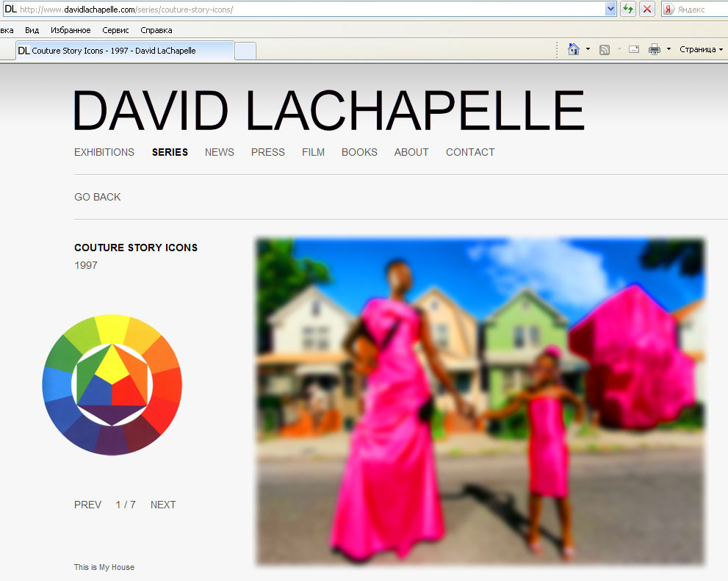Click the DAVID LACHAPELLE site title
Image resolution: width=728 pixels, height=581 pixels.
pos(328,110)
